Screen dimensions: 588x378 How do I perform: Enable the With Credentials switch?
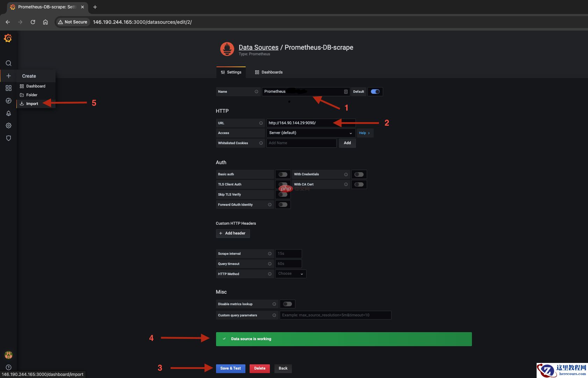click(359, 174)
